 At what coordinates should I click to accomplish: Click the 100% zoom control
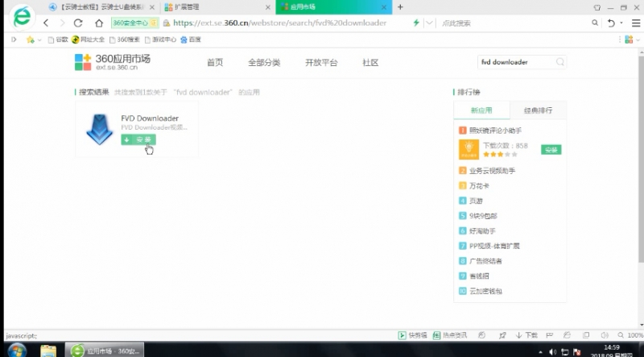point(630,335)
